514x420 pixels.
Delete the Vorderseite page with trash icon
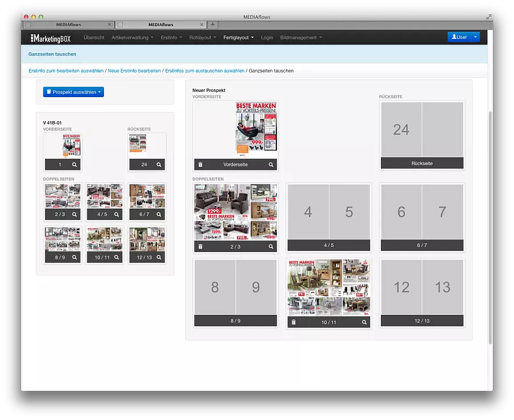click(200, 165)
